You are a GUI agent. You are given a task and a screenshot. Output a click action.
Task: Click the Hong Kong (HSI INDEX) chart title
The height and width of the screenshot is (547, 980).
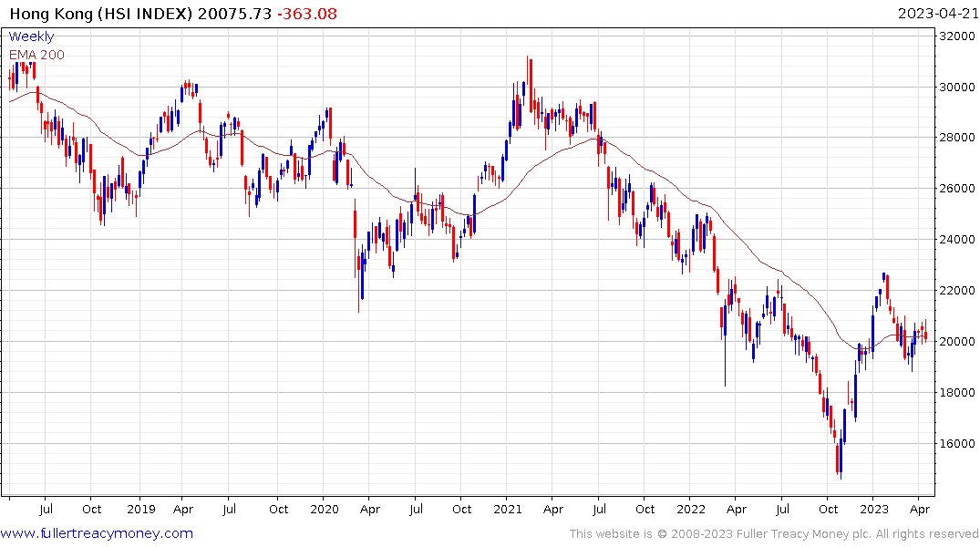pyautogui.click(x=101, y=14)
